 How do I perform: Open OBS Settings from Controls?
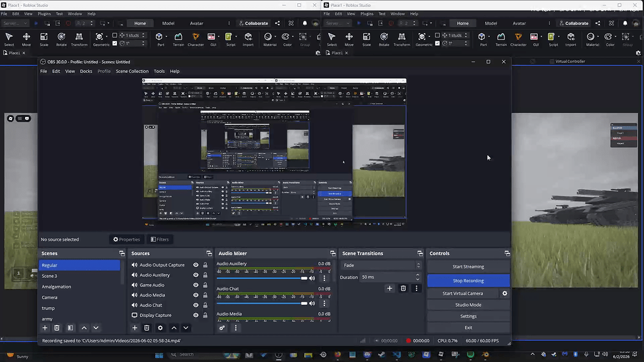click(x=468, y=317)
